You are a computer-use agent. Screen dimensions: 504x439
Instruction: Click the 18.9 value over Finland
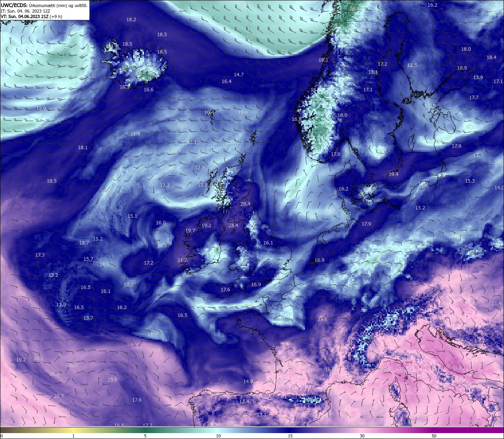point(462,68)
